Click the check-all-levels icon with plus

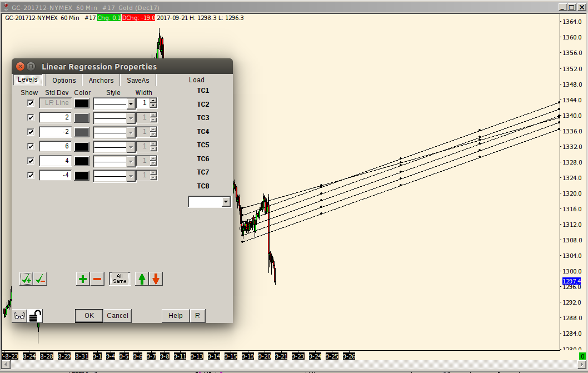pyautogui.click(x=26, y=279)
